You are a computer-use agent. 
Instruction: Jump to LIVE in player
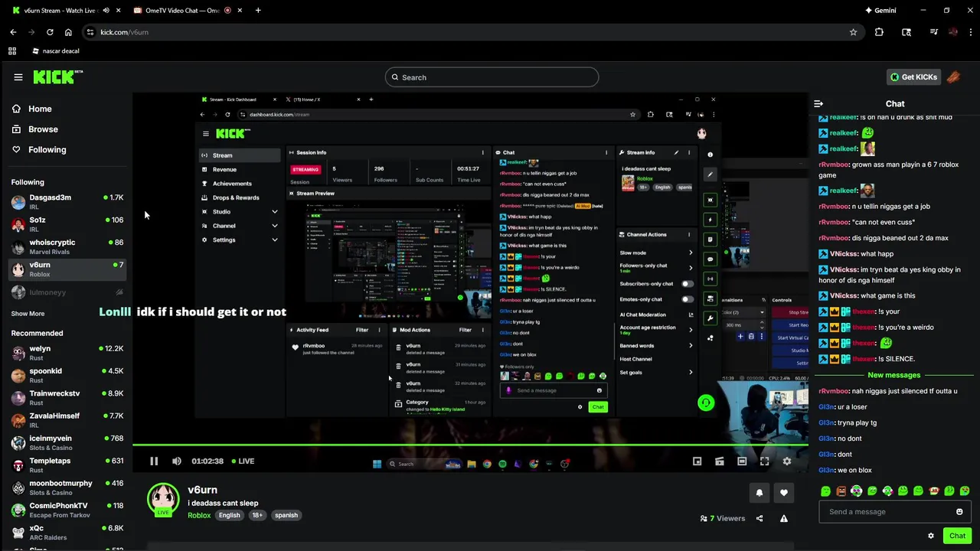[242, 461]
